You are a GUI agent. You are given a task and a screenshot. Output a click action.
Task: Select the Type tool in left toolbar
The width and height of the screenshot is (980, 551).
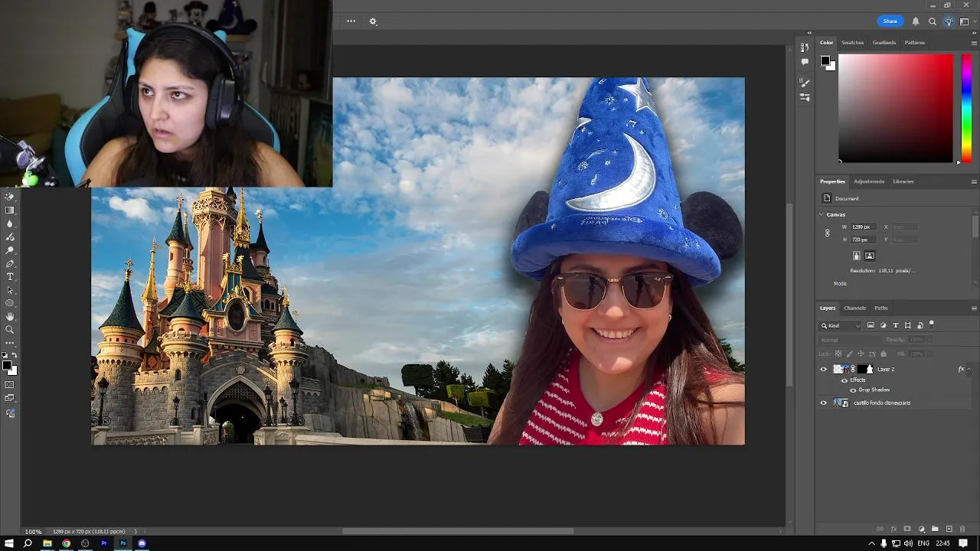(10, 277)
